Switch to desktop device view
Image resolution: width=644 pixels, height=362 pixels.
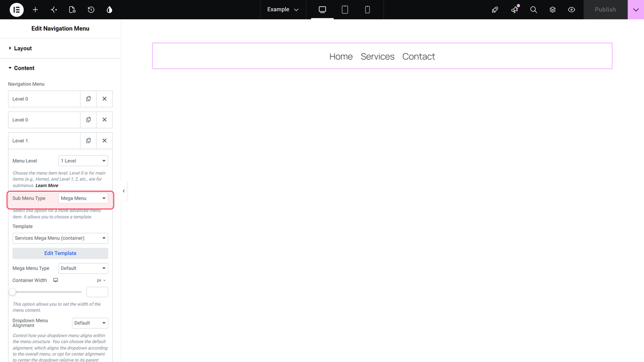click(x=323, y=10)
